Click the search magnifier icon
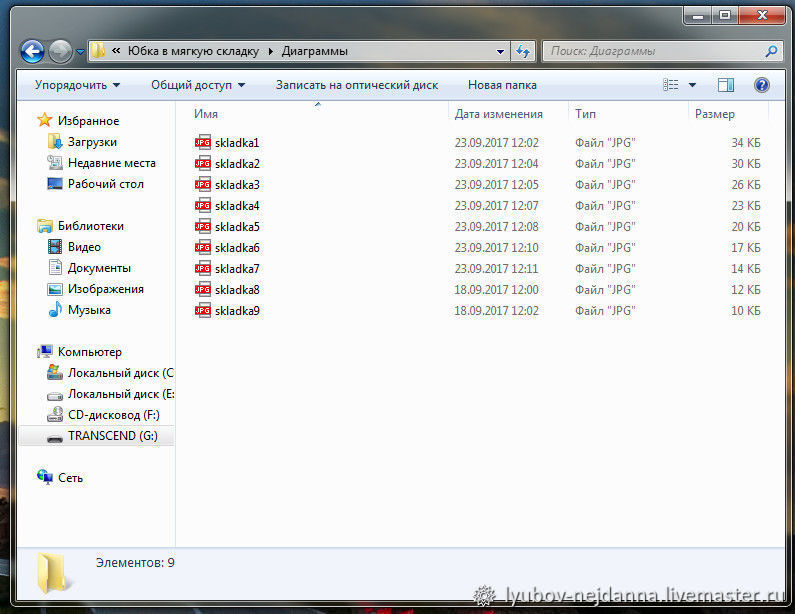This screenshot has height=614, width=795. click(x=771, y=51)
